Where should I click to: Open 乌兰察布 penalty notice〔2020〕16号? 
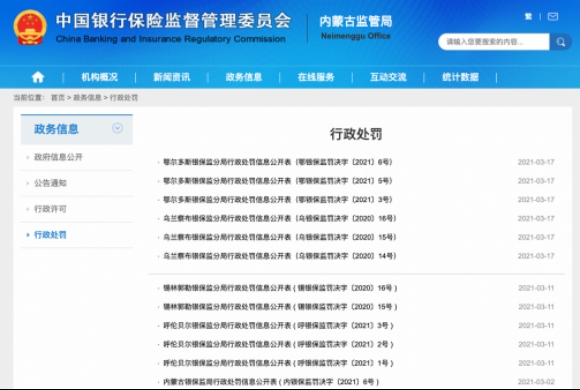[x=280, y=218]
